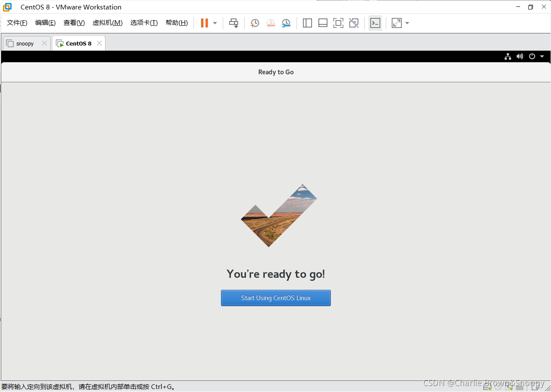Minimize the VMware Workstation window

click(518, 7)
